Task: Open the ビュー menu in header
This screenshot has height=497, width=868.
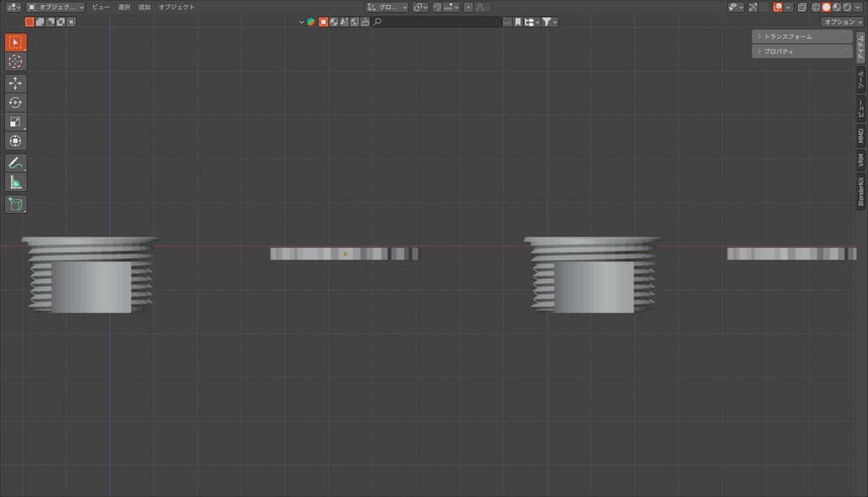Action: click(101, 7)
